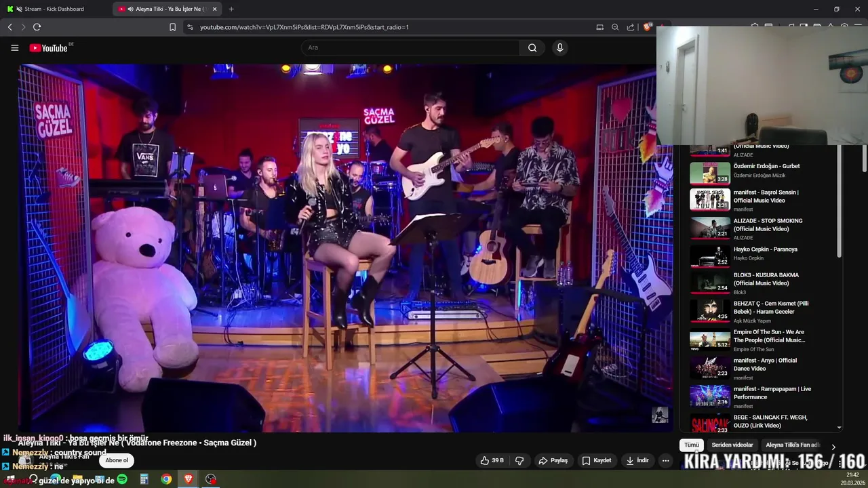The height and width of the screenshot is (488, 868).
Task: Switch to Brave browser in the taskbar
Action: point(189,479)
